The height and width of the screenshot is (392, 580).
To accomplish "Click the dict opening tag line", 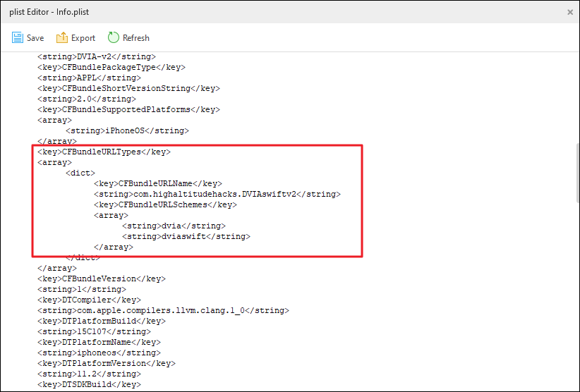I will point(80,173).
